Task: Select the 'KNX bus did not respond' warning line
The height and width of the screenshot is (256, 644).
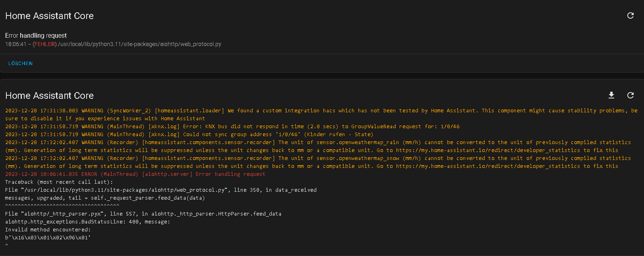Action: (x=232, y=127)
